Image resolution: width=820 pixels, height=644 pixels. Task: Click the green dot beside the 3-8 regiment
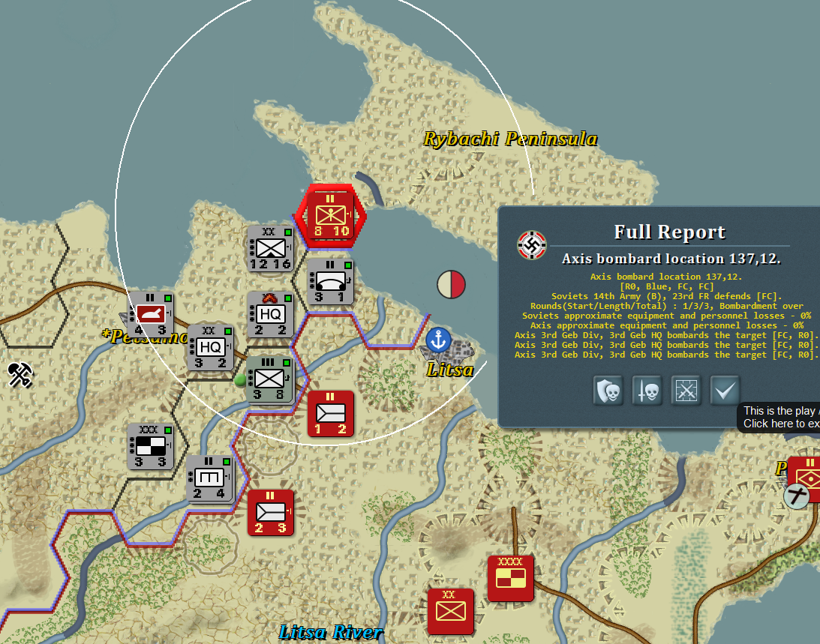(x=241, y=380)
